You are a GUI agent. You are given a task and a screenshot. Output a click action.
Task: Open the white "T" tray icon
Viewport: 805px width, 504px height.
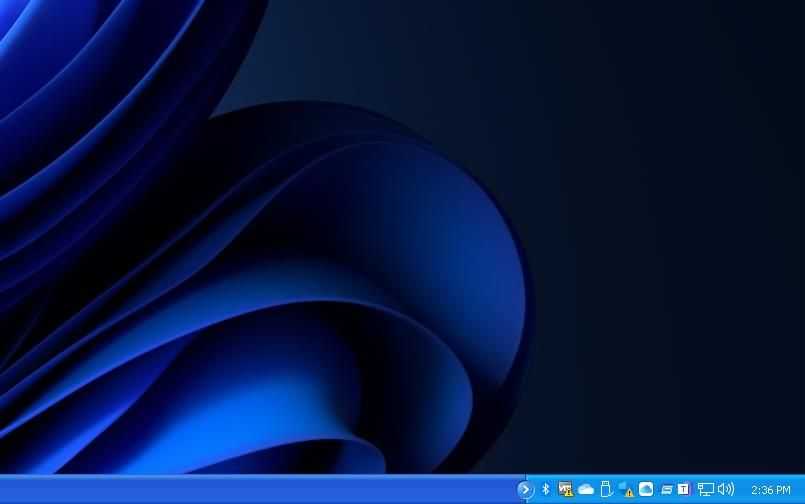(x=684, y=489)
